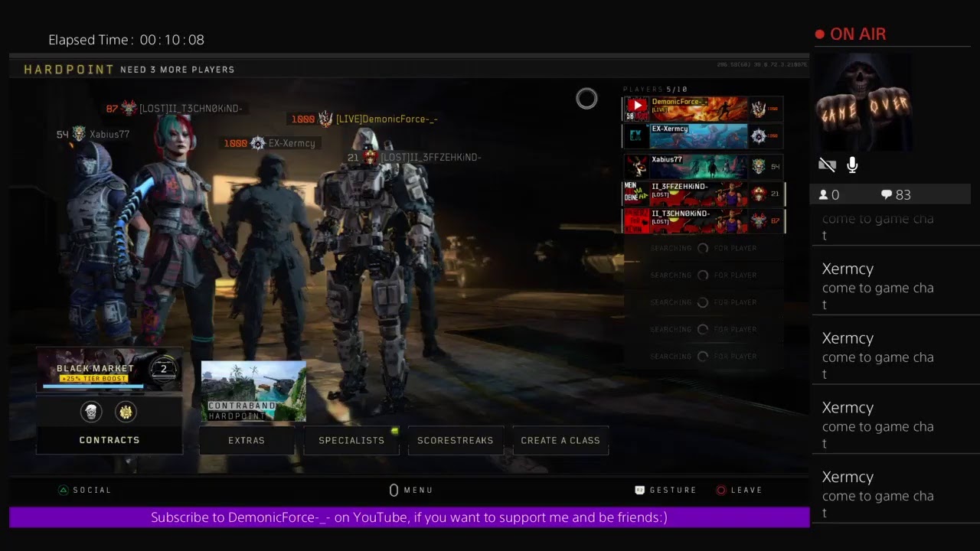Select Xabius77 row in player list
The height and width of the screenshot is (551, 980).
[x=703, y=166]
